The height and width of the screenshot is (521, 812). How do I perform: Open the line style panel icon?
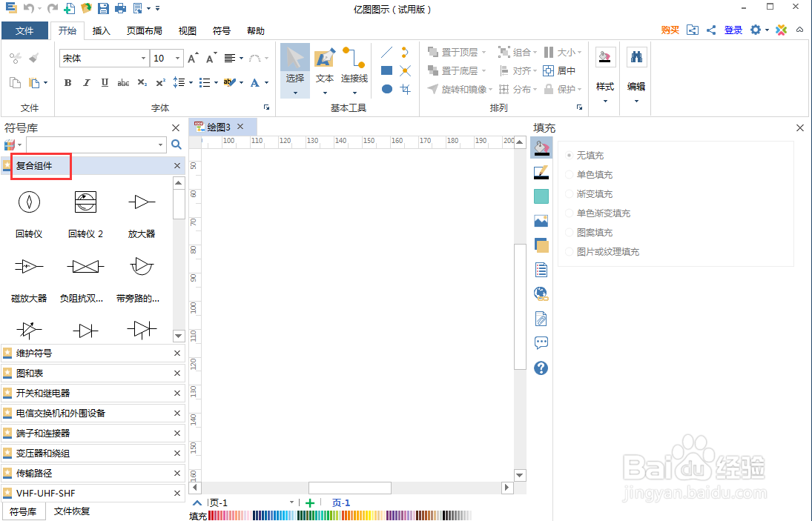click(x=541, y=172)
